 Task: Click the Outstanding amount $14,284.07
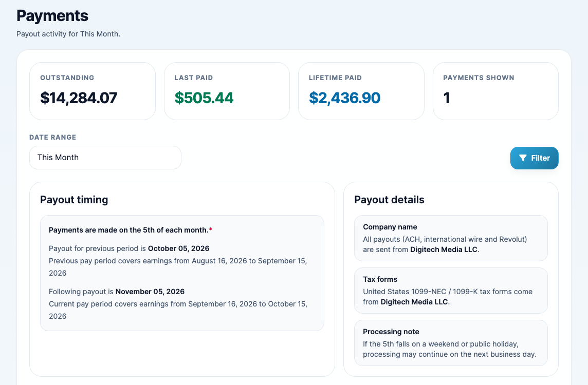[x=79, y=98]
